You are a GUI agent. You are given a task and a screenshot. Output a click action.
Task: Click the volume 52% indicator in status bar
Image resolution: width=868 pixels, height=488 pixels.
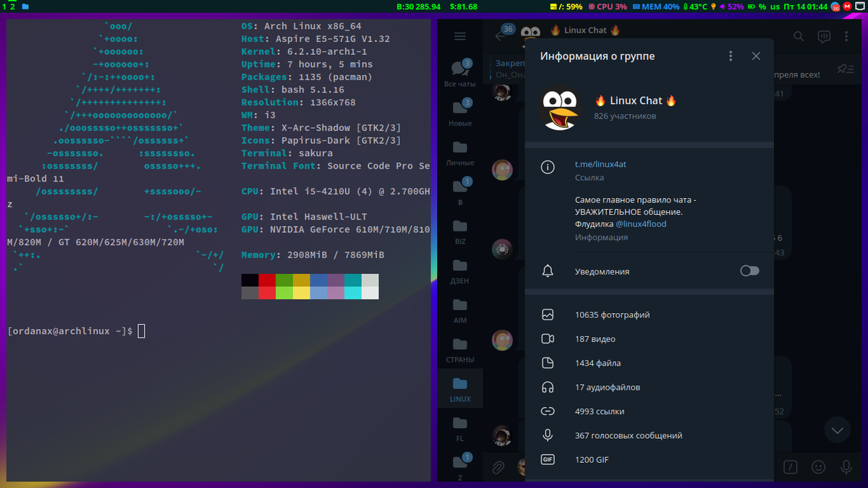pos(731,7)
